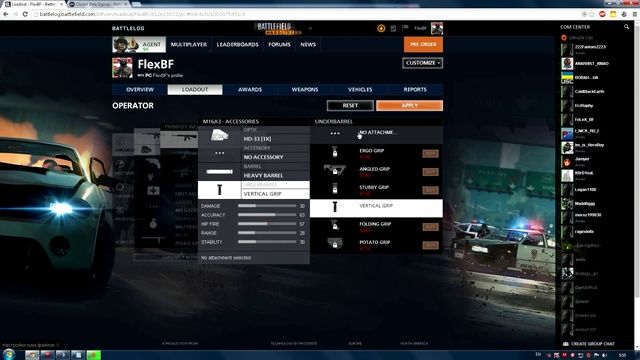Click the browser address bar

306,14
